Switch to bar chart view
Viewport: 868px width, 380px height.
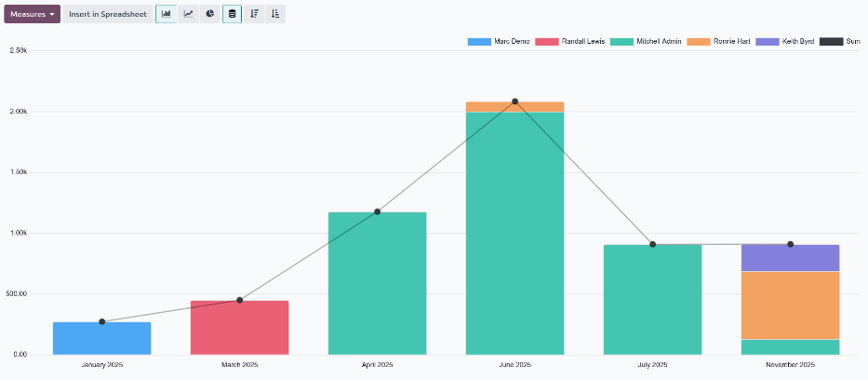166,14
